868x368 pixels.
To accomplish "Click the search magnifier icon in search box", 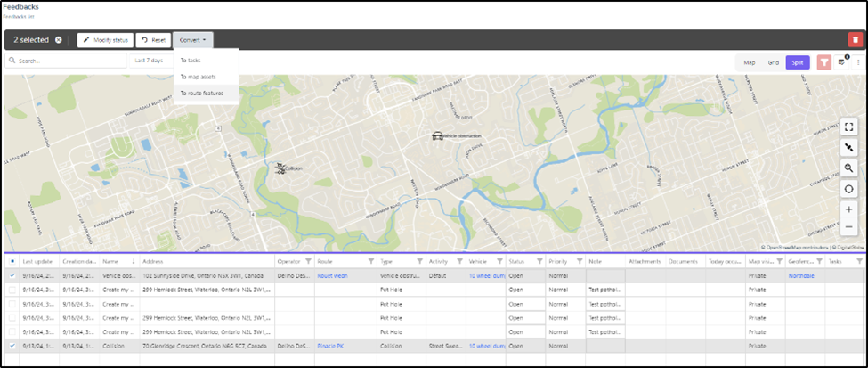I will [x=13, y=61].
